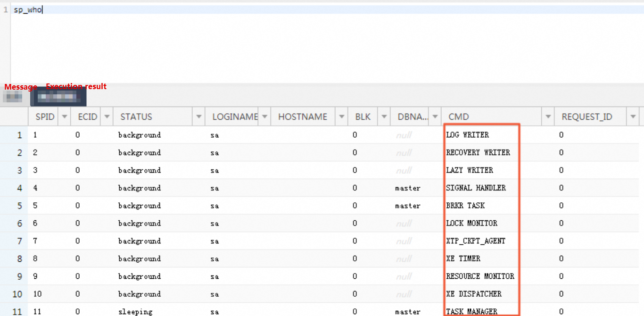The image size is (644, 316).
Task: Click the HOSTNAME column header
Action: coord(303,116)
